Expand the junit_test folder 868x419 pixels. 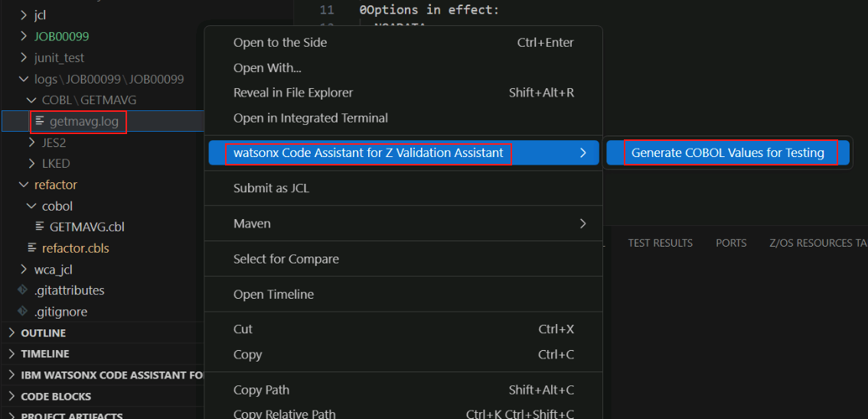pos(23,57)
